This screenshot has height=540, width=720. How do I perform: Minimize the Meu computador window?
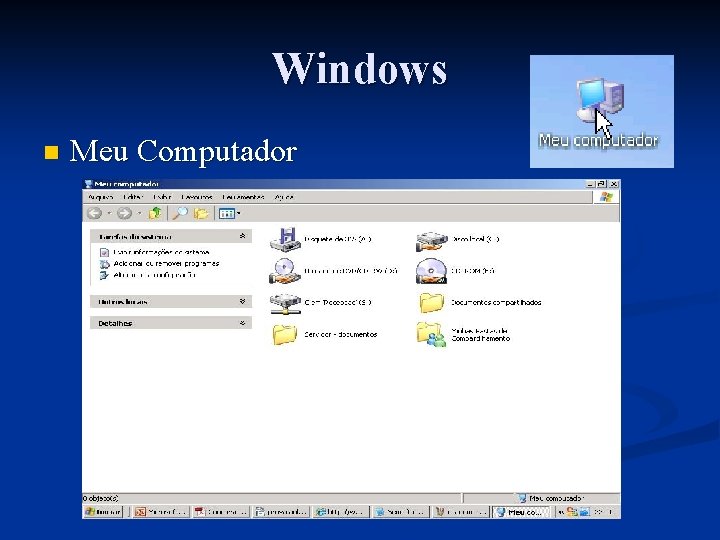(591, 184)
